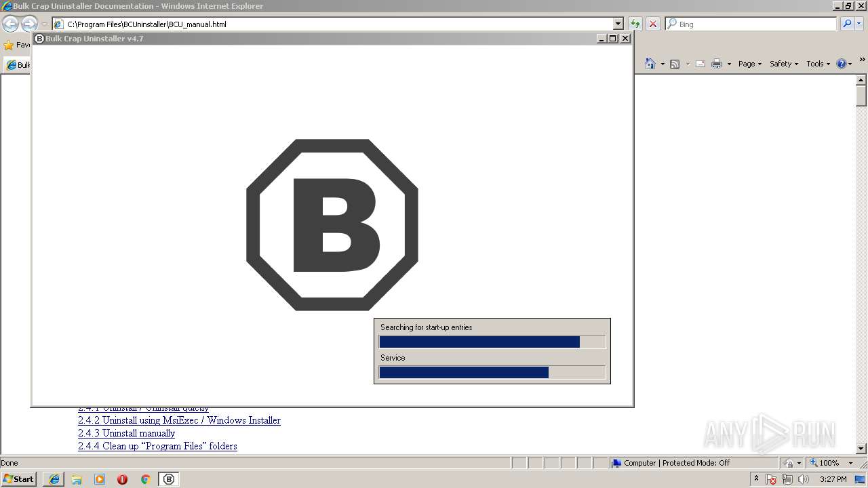Screen dimensions: 868x488
Task: Click the IE vertical scrollbar down arrow
Action: (x=861, y=448)
